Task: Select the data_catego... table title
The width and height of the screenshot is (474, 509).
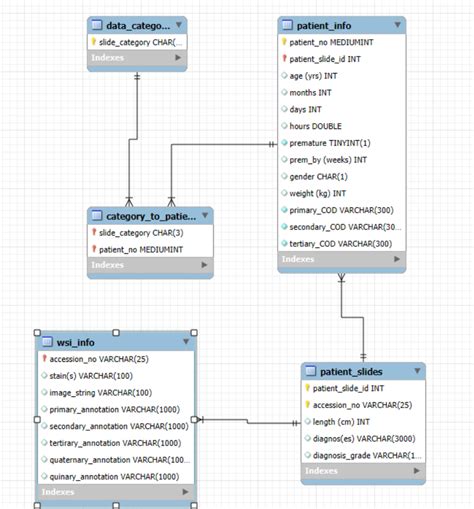Action: coord(138,26)
